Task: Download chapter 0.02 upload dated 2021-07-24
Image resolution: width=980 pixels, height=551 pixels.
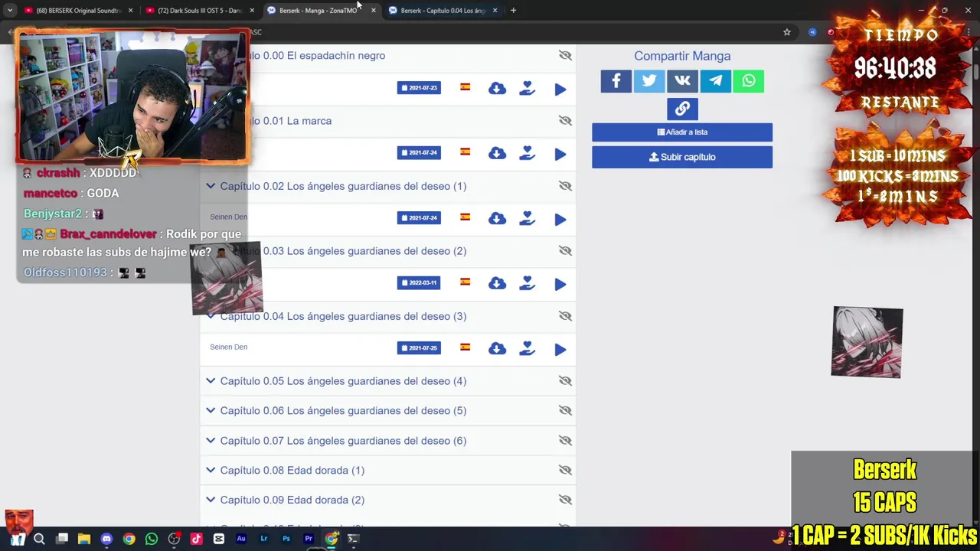Action: pyautogui.click(x=497, y=219)
